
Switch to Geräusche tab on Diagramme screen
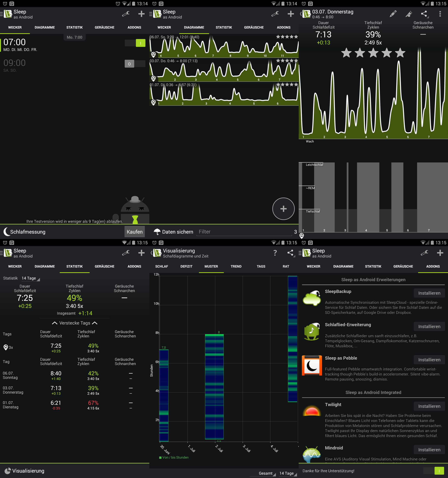click(x=254, y=27)
